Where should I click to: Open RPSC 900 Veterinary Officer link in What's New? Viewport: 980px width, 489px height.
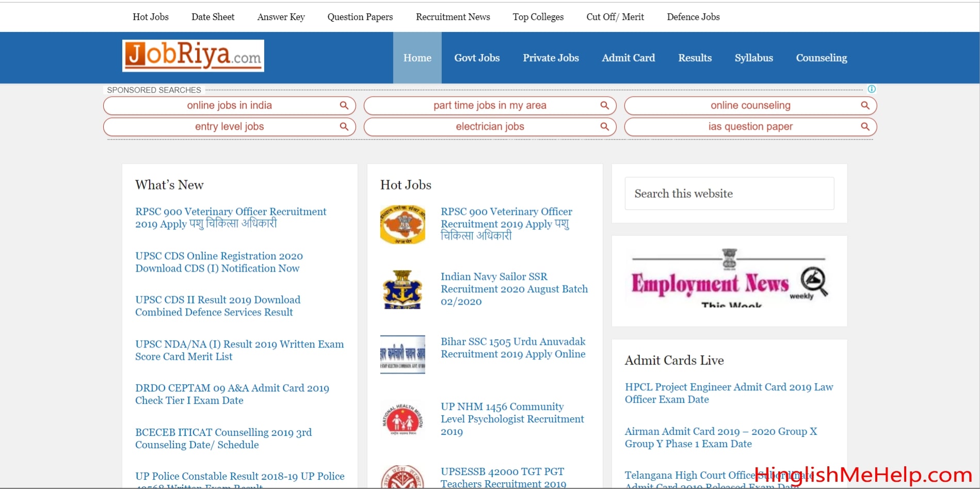[231, 217]
